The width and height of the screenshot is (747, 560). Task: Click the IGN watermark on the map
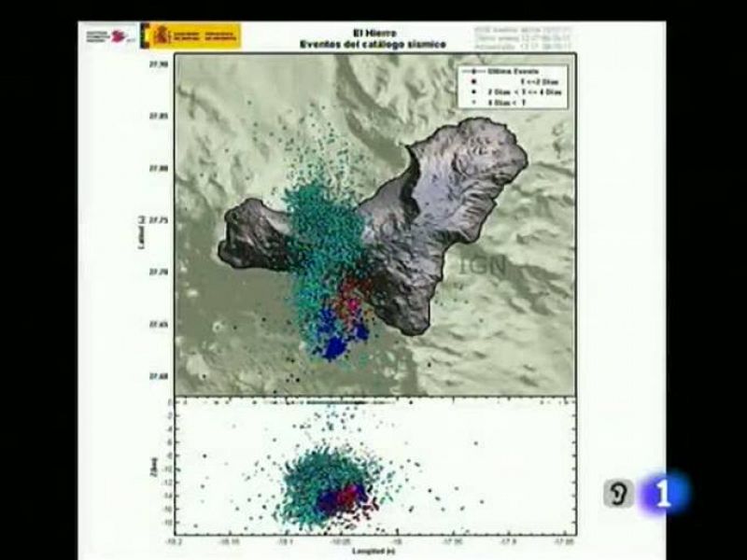pos(483,265)
